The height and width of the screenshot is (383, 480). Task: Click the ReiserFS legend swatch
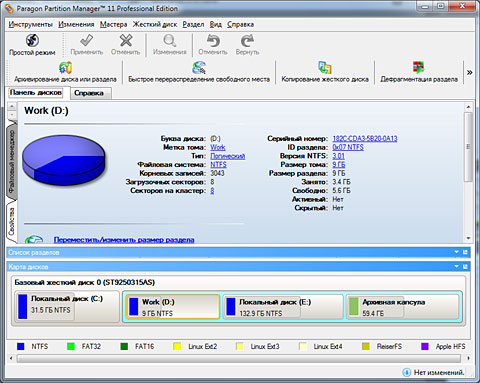tap(366, 346)
